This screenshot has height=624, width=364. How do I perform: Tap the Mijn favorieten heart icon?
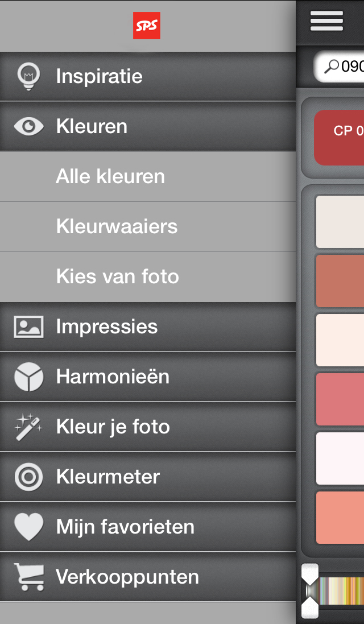pos(27,526)
